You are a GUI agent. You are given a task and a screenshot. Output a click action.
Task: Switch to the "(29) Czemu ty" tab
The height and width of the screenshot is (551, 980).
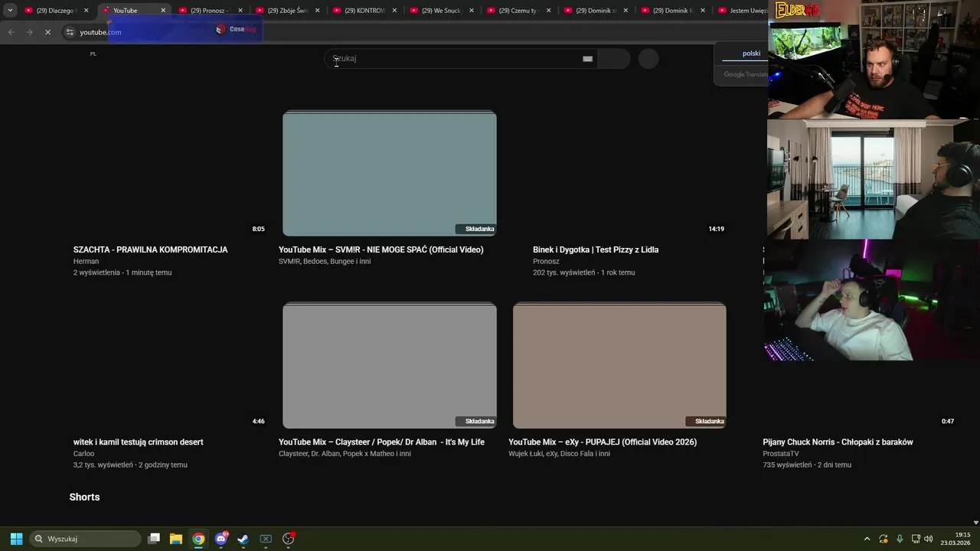tap(518, 11)
